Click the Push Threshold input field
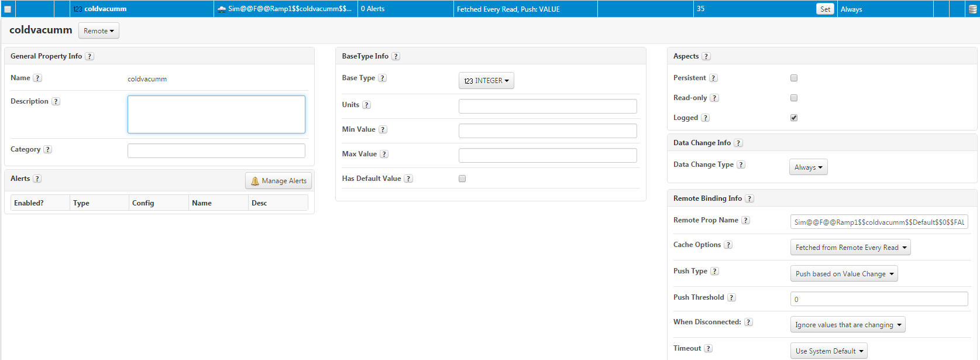Viewport: 980px width, 360px height. coord(879,299)
